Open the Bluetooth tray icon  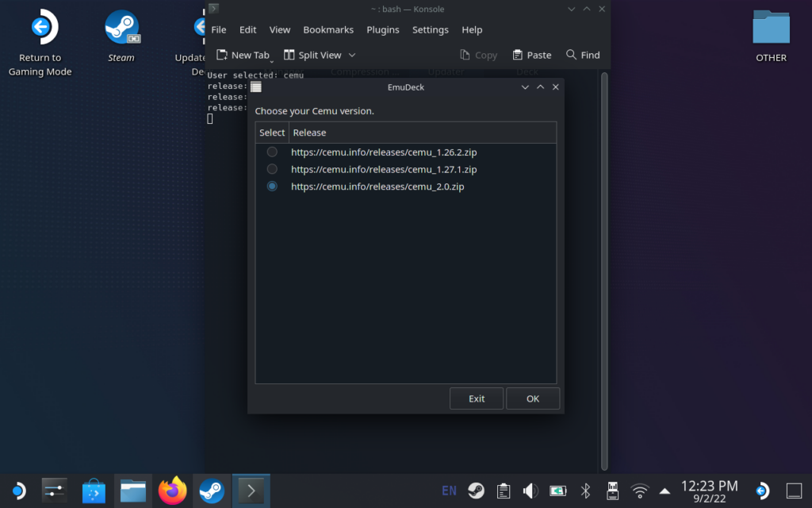[585, 491]
